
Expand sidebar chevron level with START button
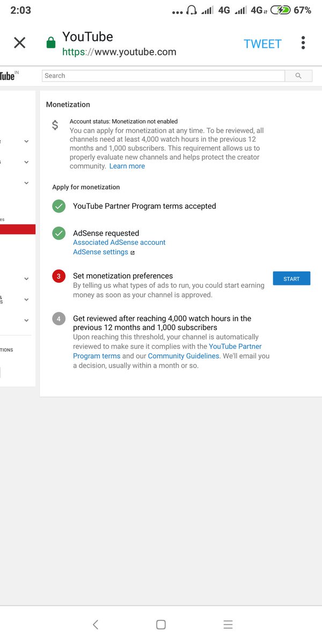pyautogui.click(x=26, y=279)
